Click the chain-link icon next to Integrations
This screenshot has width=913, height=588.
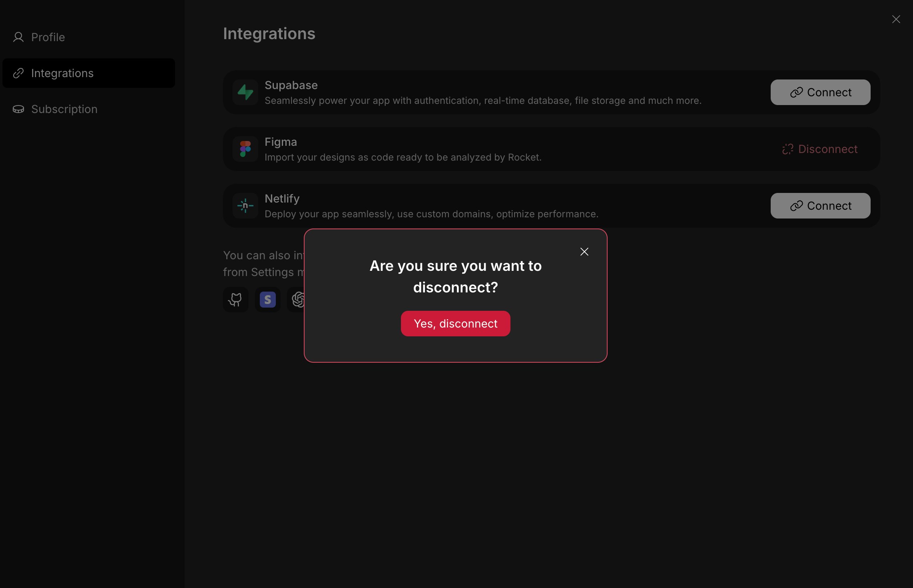(x=18, y=73)
